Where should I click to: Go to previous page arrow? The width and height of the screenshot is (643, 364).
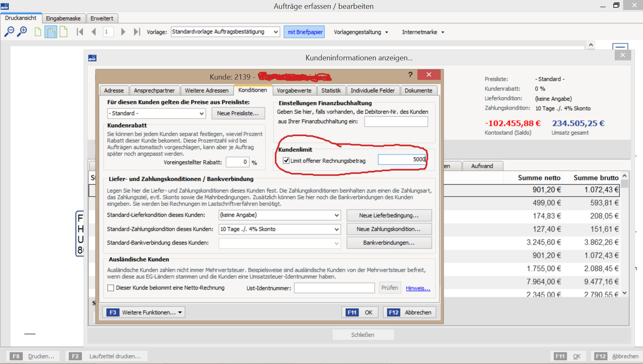tap(94, 32)
